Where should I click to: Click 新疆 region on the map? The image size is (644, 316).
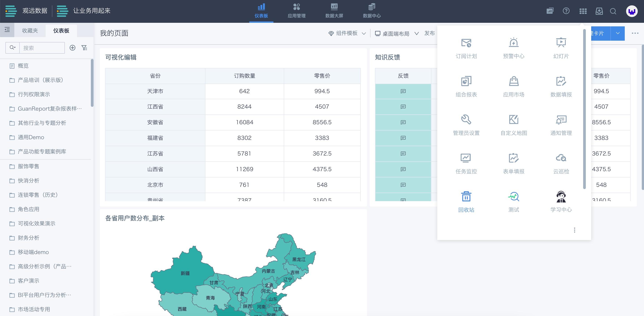[x=185, y=273]
